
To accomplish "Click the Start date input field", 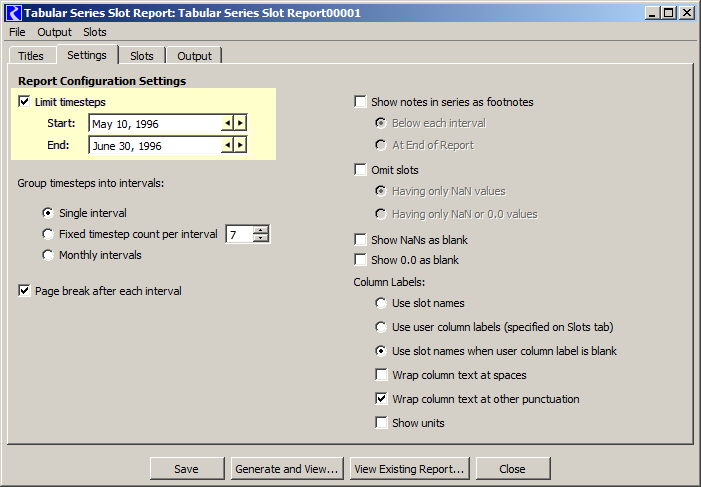I will click(x=155, y=123).
